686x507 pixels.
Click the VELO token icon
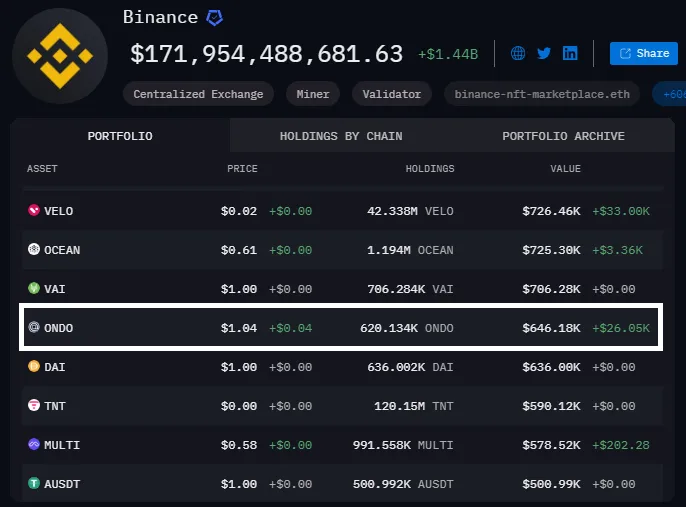(34, 210)
